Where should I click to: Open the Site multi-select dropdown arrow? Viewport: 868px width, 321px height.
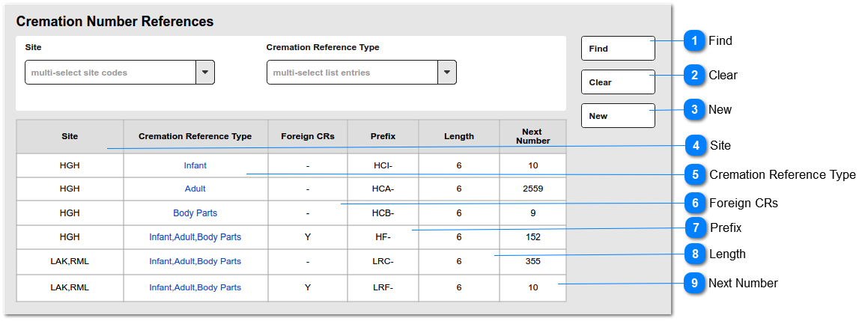pos(204,73)
